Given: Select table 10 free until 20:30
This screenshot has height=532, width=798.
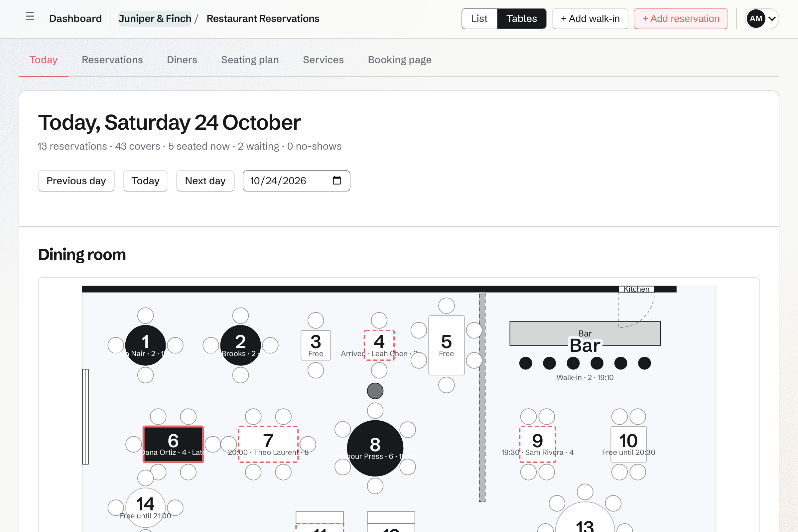Looking at the screenshot, I should (628, 444).
